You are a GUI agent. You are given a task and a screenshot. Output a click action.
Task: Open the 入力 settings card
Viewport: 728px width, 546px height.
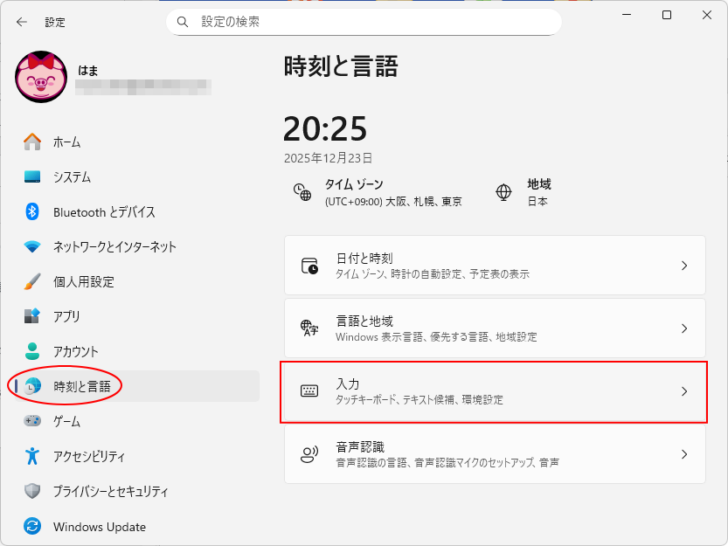pyautogui.click(x=494, y=391)
